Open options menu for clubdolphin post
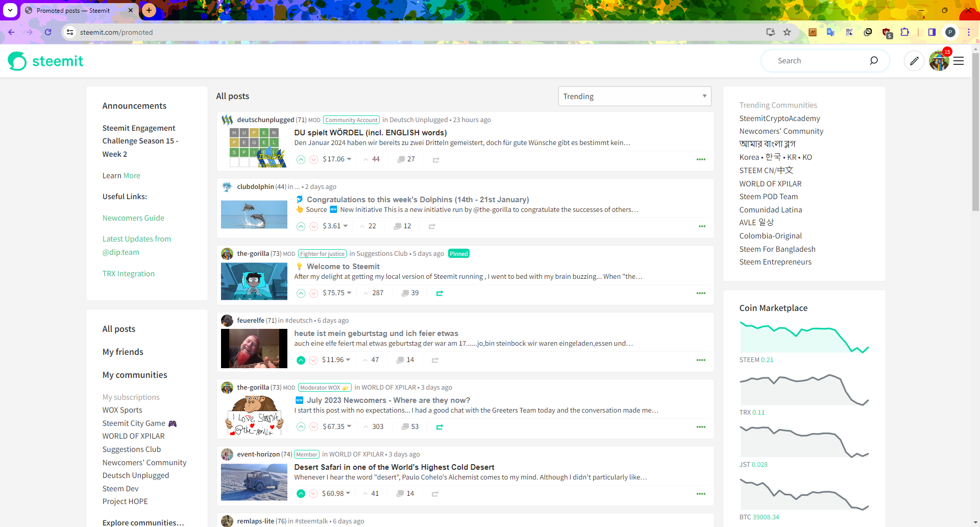 tap(702, 226)
